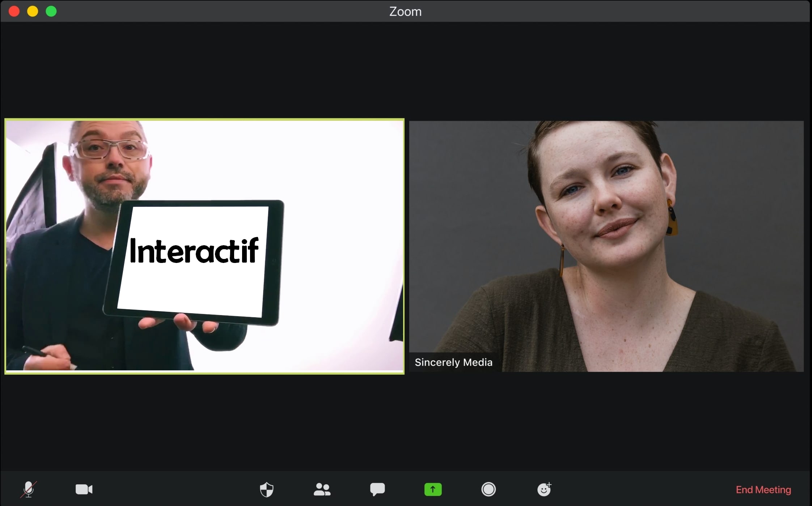Viewport: 812px width, 506px height.
Task: Open the Chat bubble panel
Action: pyautogui.click(x=377, y=489)
